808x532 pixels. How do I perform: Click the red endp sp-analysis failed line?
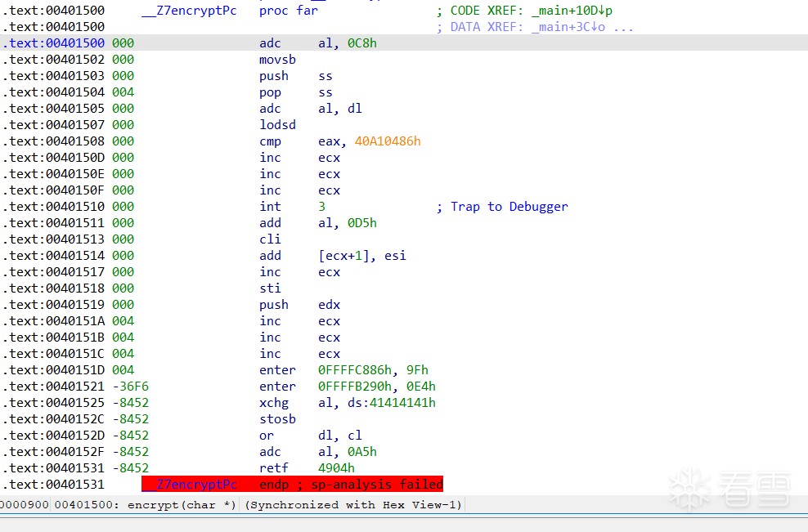(292, 484)
